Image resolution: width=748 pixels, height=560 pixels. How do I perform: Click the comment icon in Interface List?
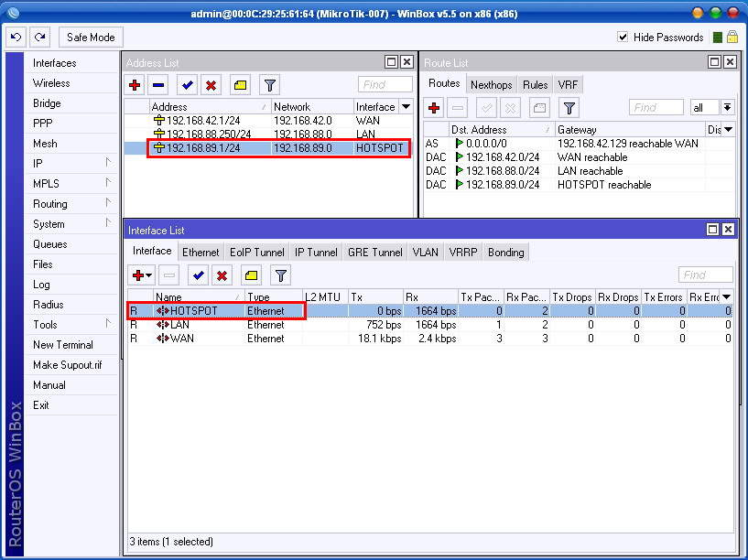pyautogui.click(x=252, y=275)
